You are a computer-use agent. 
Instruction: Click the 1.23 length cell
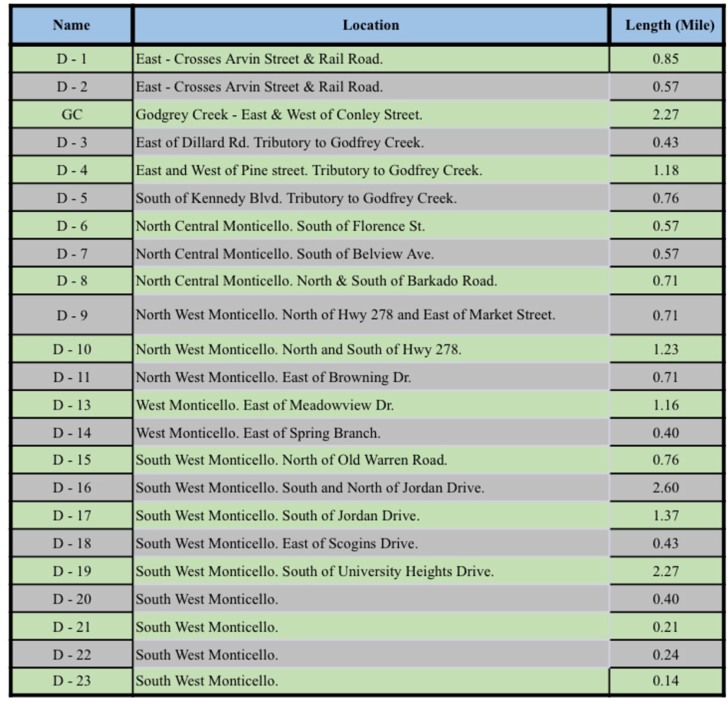pos(666,349)
